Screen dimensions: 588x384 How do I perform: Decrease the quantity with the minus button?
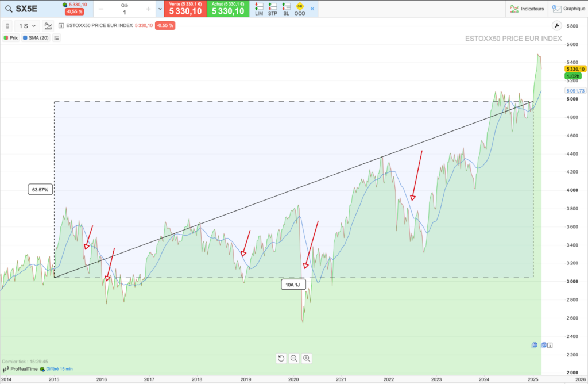[100, 9]
